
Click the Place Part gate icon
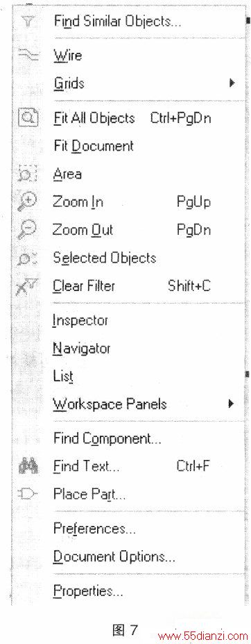click(x=28, y=494)
